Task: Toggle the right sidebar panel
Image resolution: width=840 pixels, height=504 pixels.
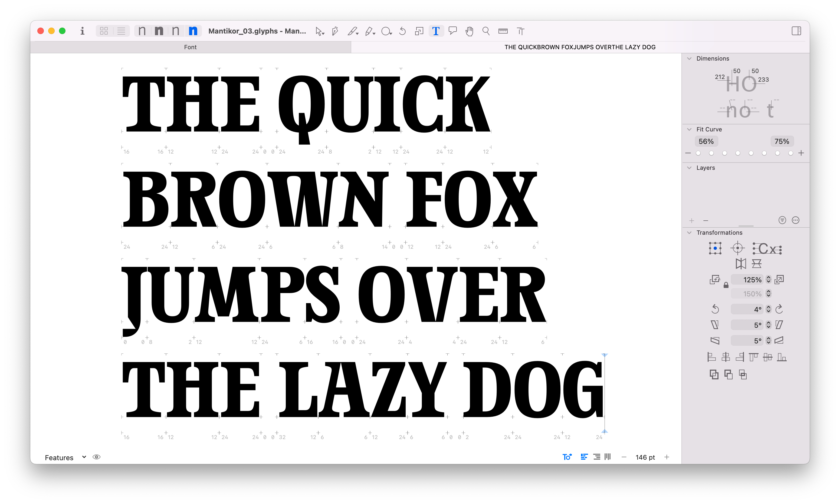Action: click(796, 31)
